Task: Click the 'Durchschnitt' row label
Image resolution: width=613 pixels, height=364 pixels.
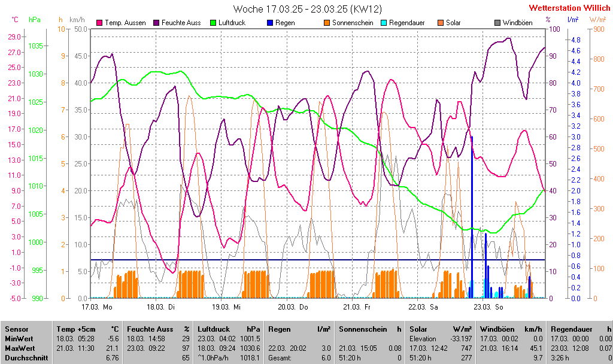Action: pos(26,358)
